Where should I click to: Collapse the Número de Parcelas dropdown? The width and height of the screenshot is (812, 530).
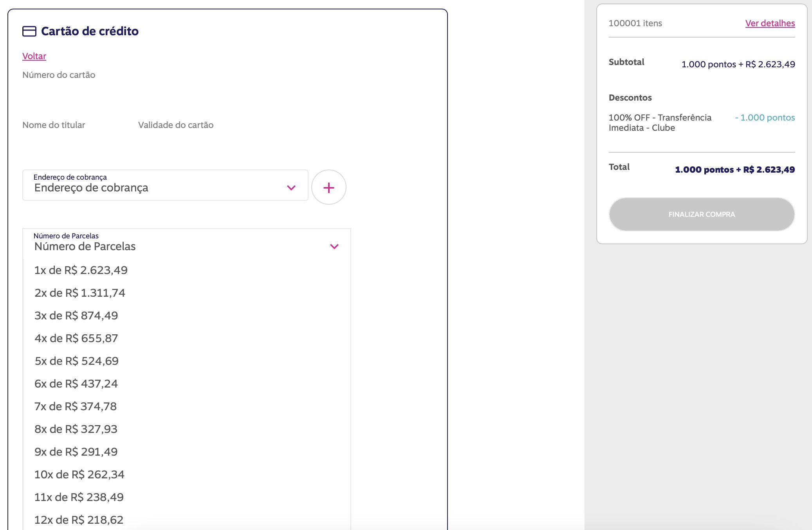point(187,243)
